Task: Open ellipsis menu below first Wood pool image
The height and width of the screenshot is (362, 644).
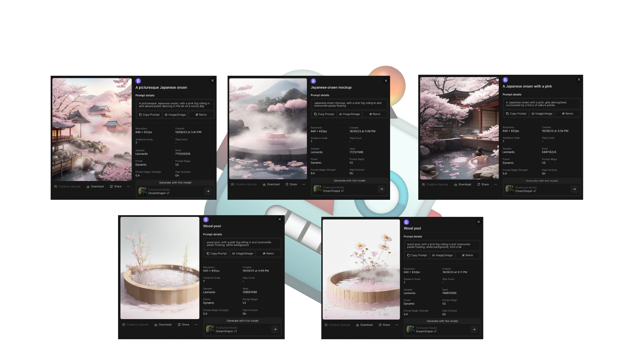Action: pos(196,324)
